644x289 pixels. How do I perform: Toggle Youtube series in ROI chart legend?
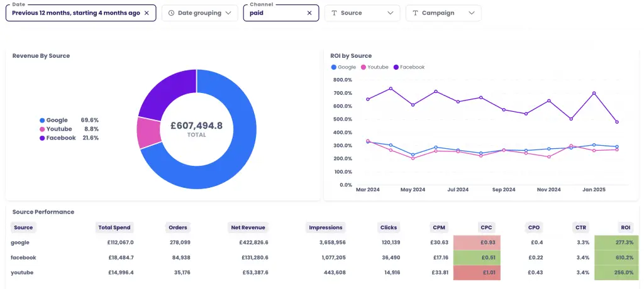coord(375,67)
